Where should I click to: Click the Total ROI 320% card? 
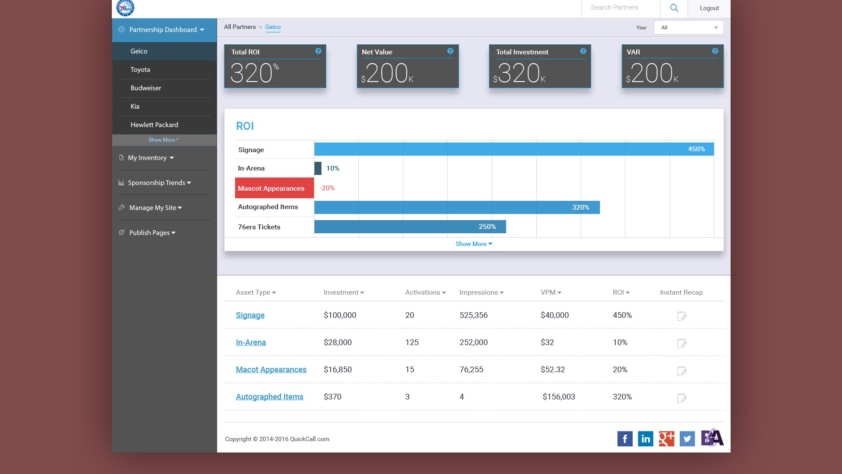coord(275,66)
